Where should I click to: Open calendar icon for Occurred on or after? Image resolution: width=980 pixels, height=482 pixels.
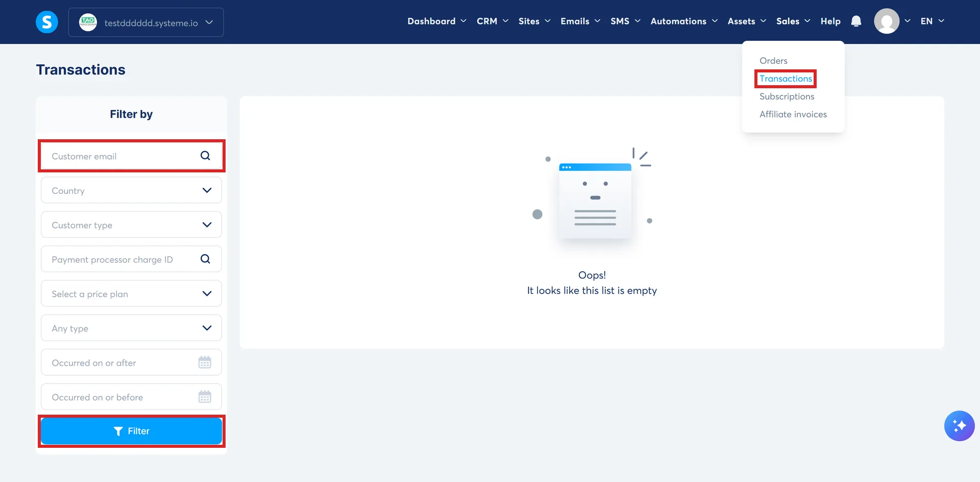[205, 362]
